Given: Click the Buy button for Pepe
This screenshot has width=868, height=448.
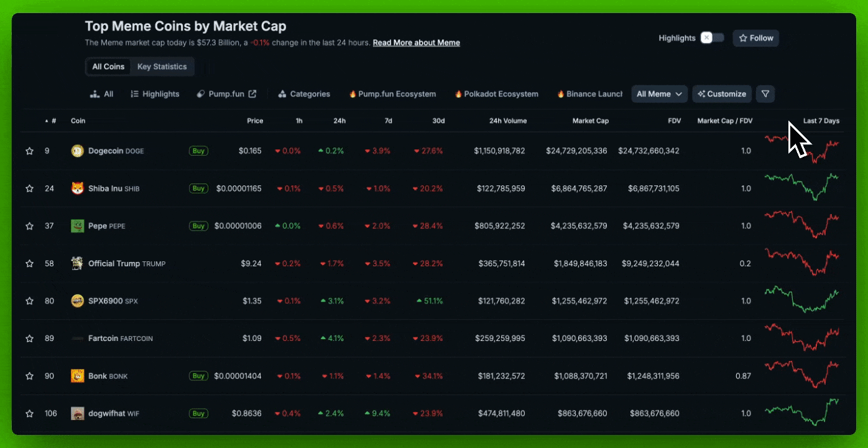Looking at the screenshot, I should (x=198, y=226).
